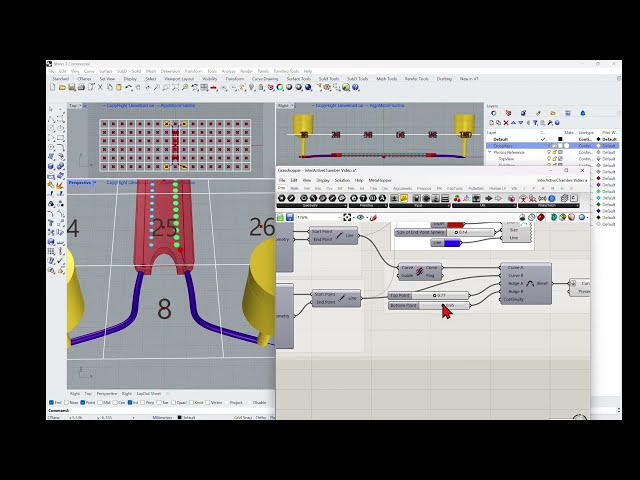
Task: Open the Rhino Analyze menu
Action: (x=228, y=71)
